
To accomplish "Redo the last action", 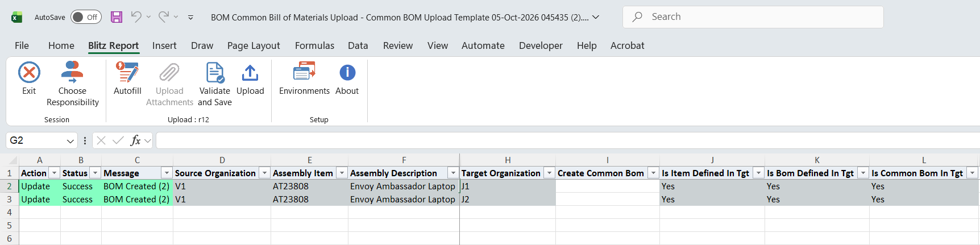I will [x=163, y=17].
